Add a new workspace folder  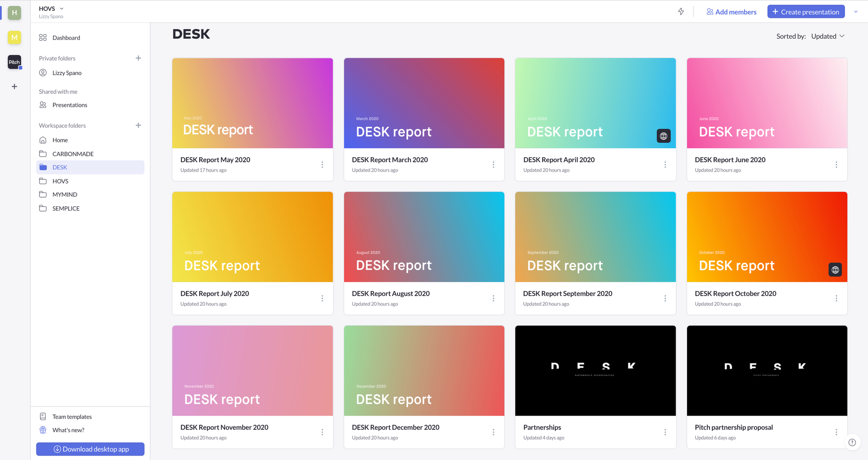138,126
